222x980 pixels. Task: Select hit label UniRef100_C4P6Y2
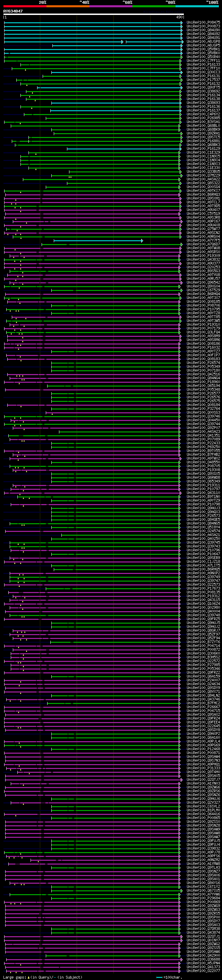(x=203, y=114)
